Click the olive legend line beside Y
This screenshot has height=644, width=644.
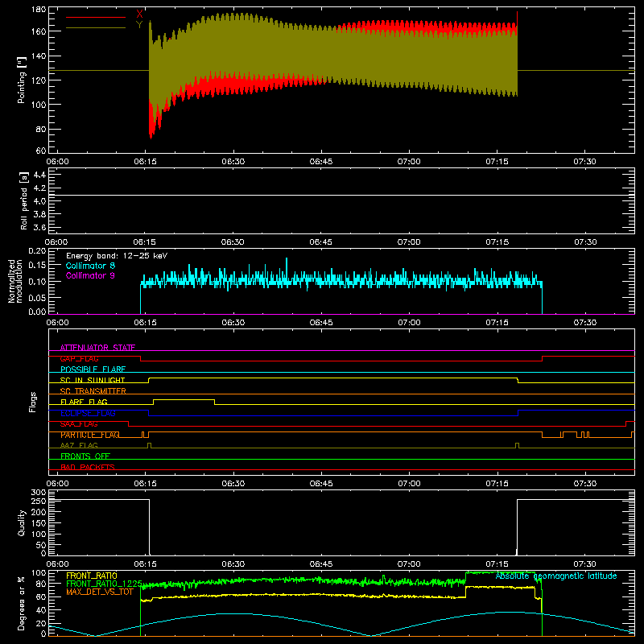pos(96,28)
